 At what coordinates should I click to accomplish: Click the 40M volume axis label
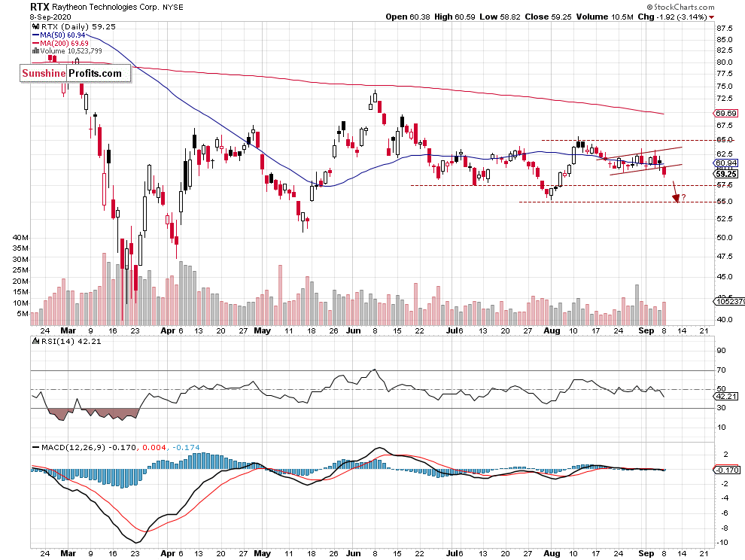pos(20,237)
